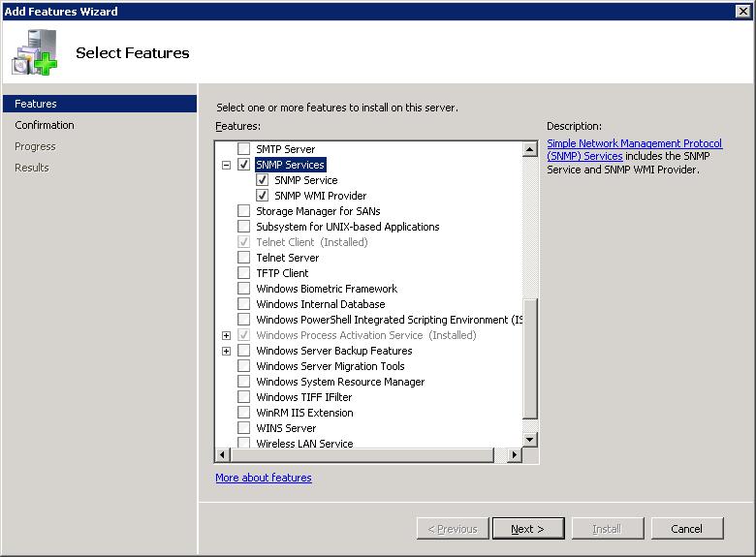This screenshot has height=557, width=756.
Task: Go to the Confirmation step in sidebar
Action: tap(45, 125)
